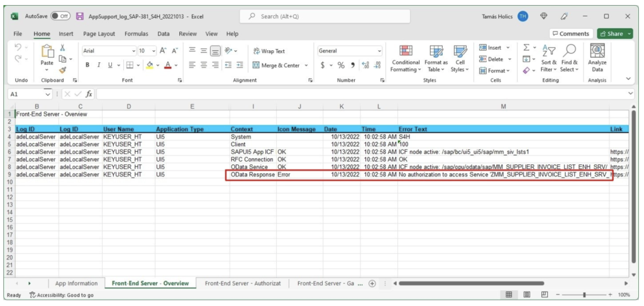Toggle the AutoSave switch

[x=60, y=16]
